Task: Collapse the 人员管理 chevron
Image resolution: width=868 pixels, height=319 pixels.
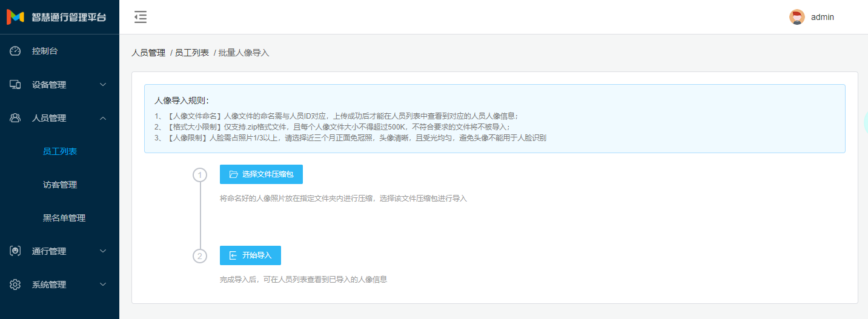Action: click(103, 118)
